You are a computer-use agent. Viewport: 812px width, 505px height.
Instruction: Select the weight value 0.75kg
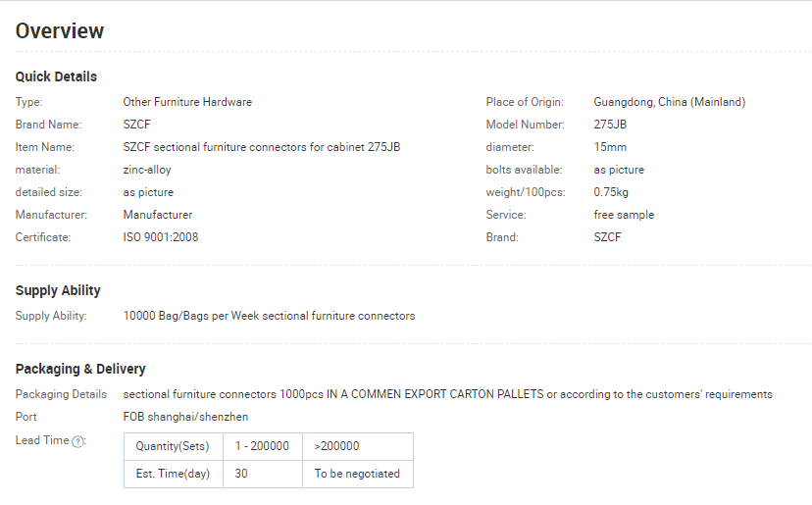coord(611,192)
